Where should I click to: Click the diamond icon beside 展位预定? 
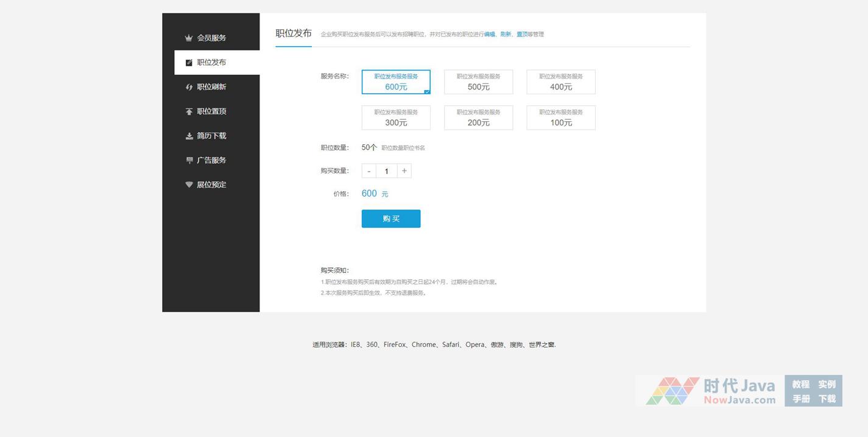point(189,184)
